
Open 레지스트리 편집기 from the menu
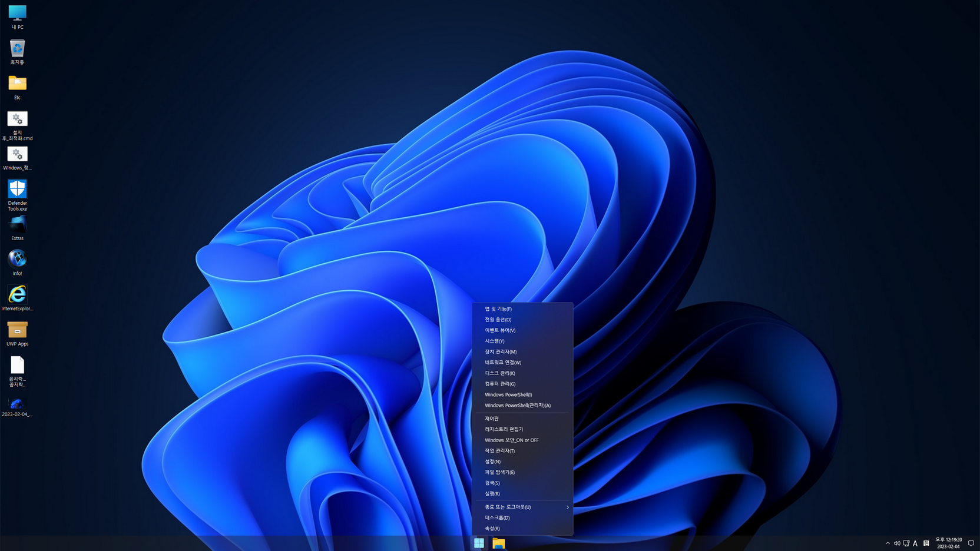(x=522, y=430)
